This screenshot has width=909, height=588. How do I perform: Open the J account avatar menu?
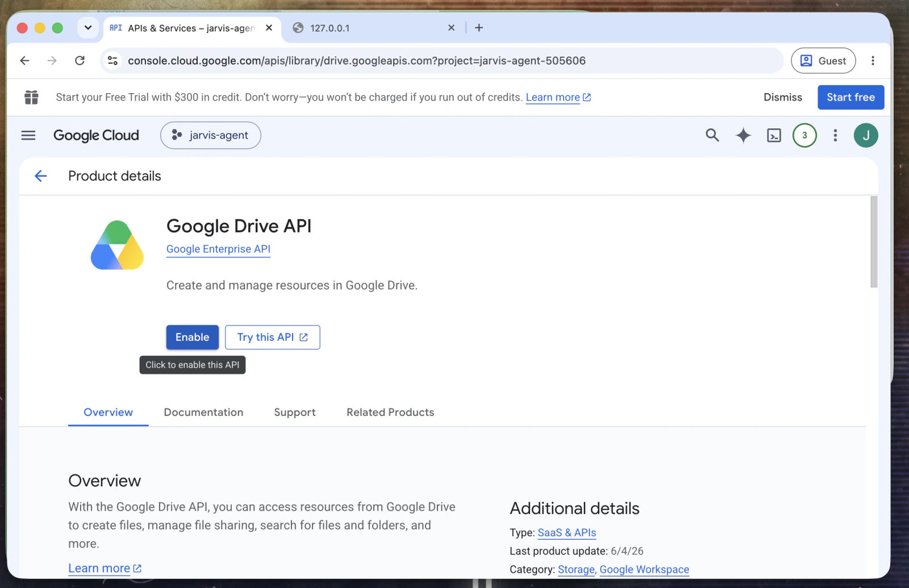point(866,135)
